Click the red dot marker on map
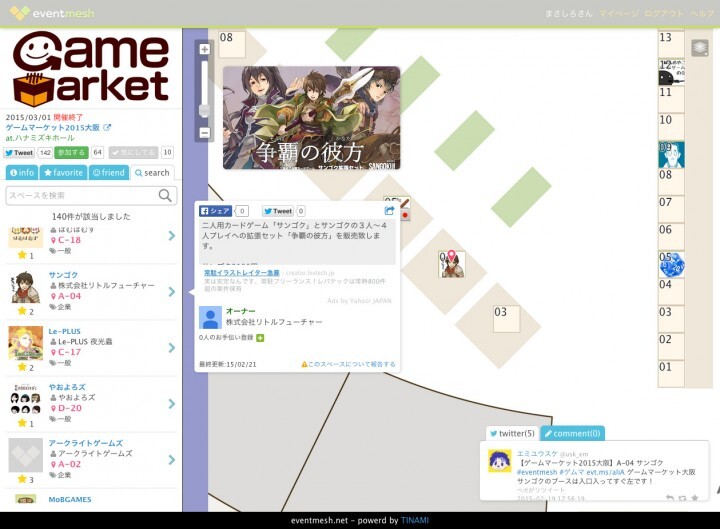 point(405,215)
